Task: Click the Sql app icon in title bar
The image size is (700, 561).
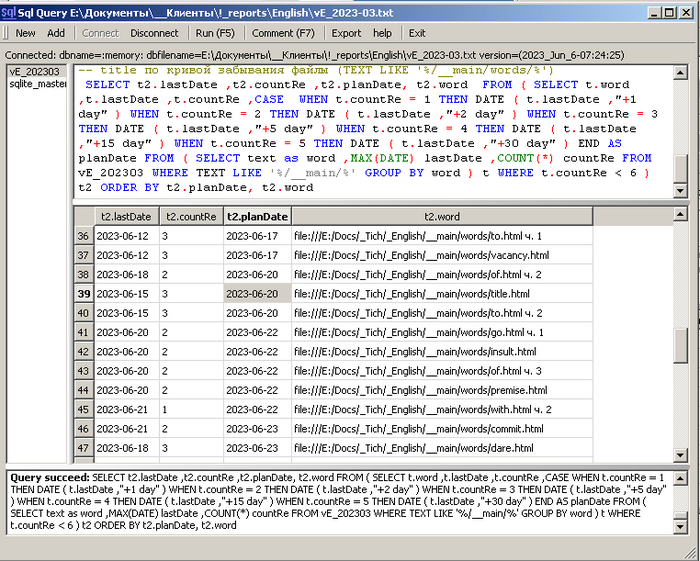Action: coord(9,12)
